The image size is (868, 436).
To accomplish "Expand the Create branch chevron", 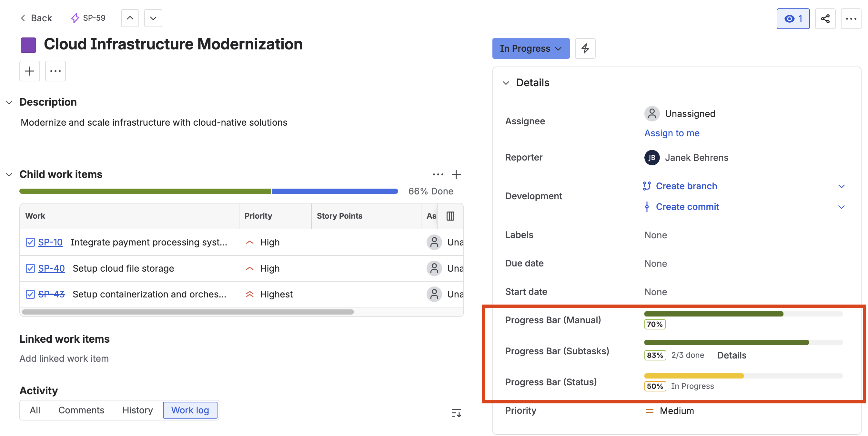I will click(x=842, y=186).
